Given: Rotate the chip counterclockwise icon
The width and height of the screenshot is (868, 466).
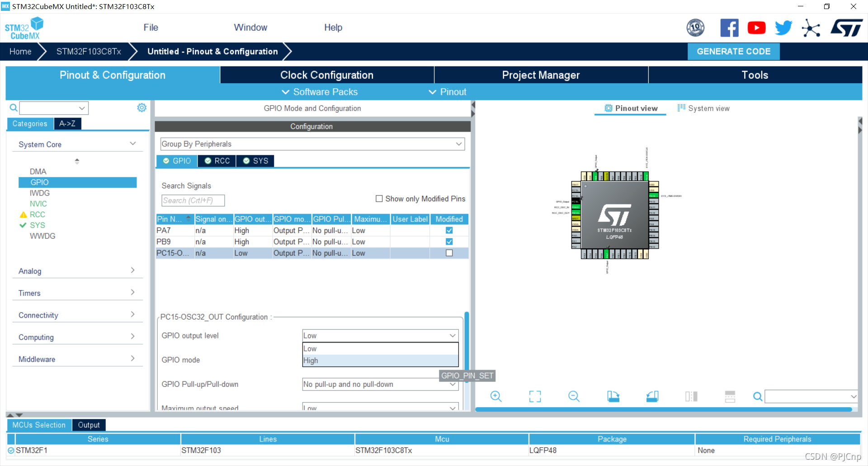Looking at the screenshot, I should (652, 396).
